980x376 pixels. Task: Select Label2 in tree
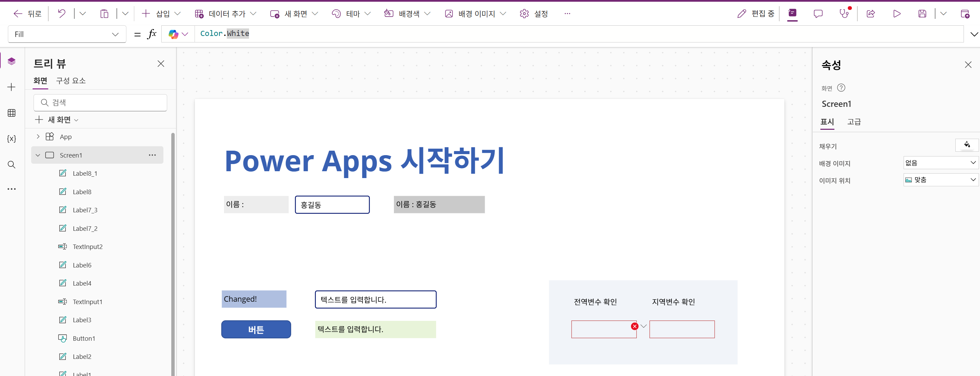point(82,356)
